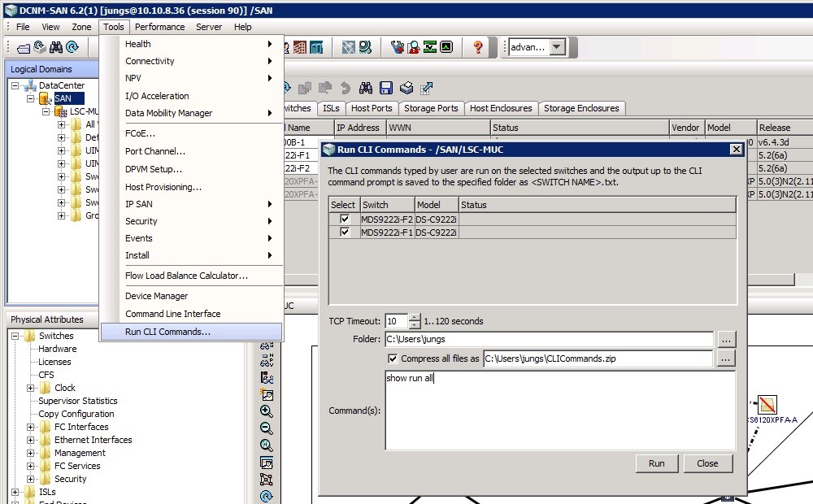Screen dimensions: 813x504
Task: Expand the Clock folder node
Action: pyautogui.click(x=31, y=388)
